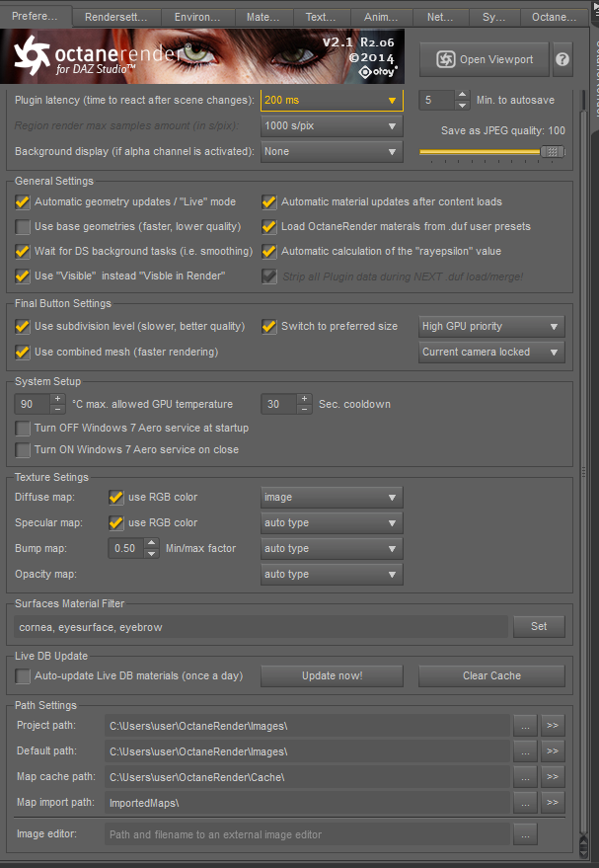Enable Auto-update Live DB materials
The height and width of the screenshot is (868, 599).
tap(23, 675)
